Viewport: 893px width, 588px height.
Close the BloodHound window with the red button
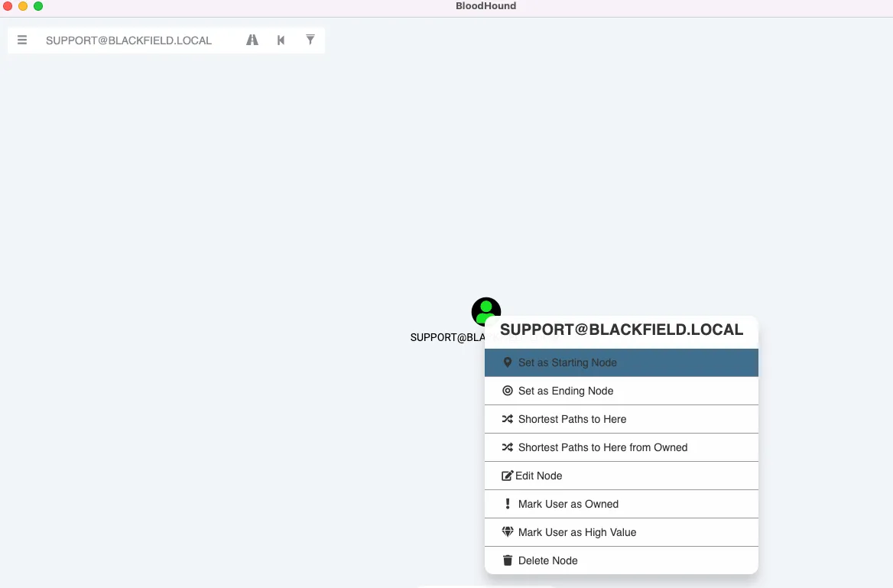pos(8,6)
